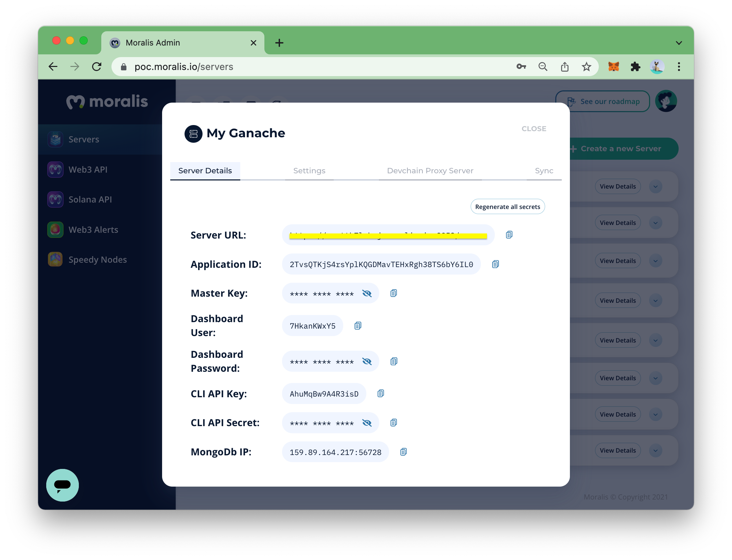Click the Regenerate all secrets button

pyautogui.click(x=508, y=207)
